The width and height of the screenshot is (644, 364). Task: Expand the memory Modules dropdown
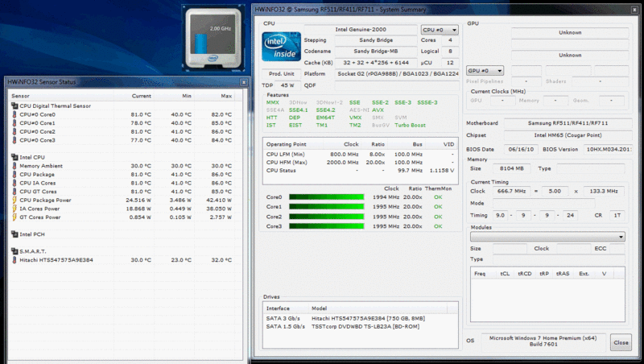coord(547,237)
